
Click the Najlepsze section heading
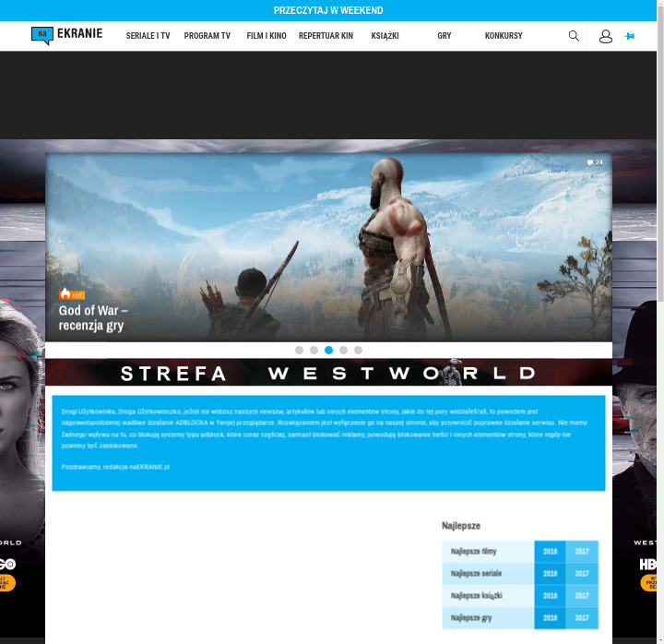pos(461,526)
